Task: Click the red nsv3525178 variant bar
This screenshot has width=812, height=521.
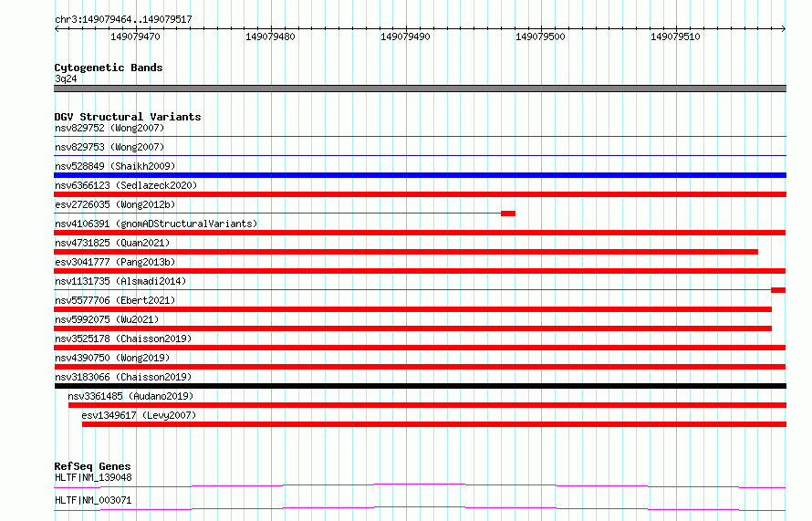Action: click(420, 348)
